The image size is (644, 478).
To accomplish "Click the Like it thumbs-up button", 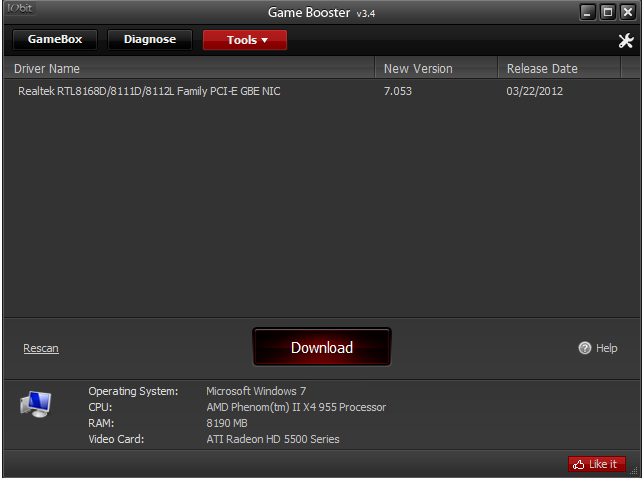I will 597,464.
